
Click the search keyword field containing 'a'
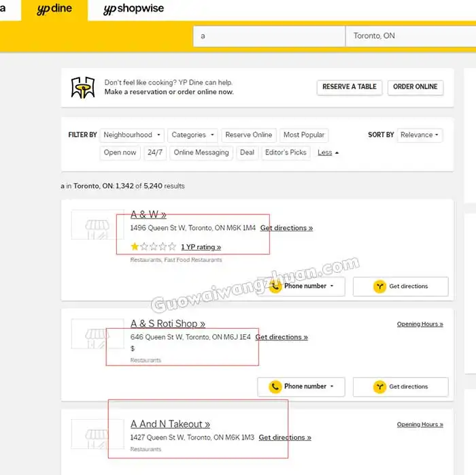tap(269, 36)
